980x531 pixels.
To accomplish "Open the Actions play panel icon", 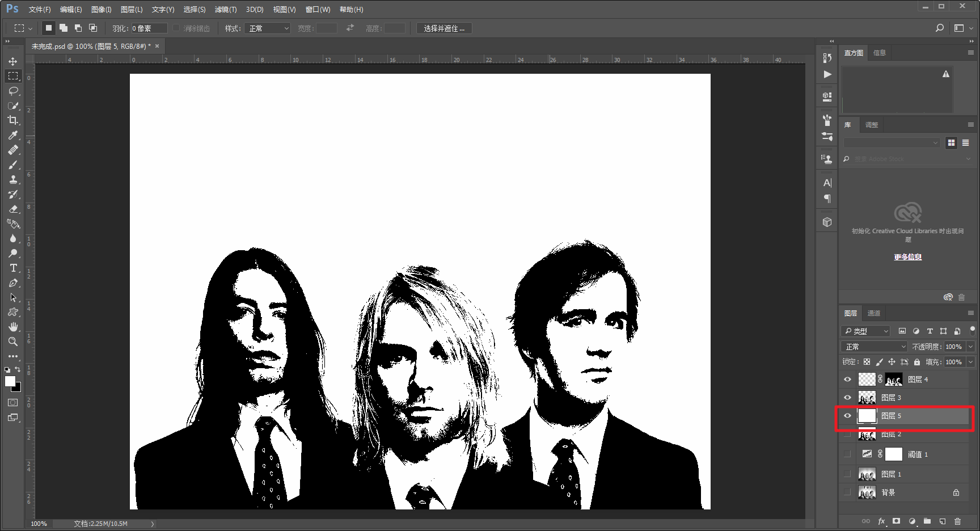I will pyautogui.click(x=827, y=74).
